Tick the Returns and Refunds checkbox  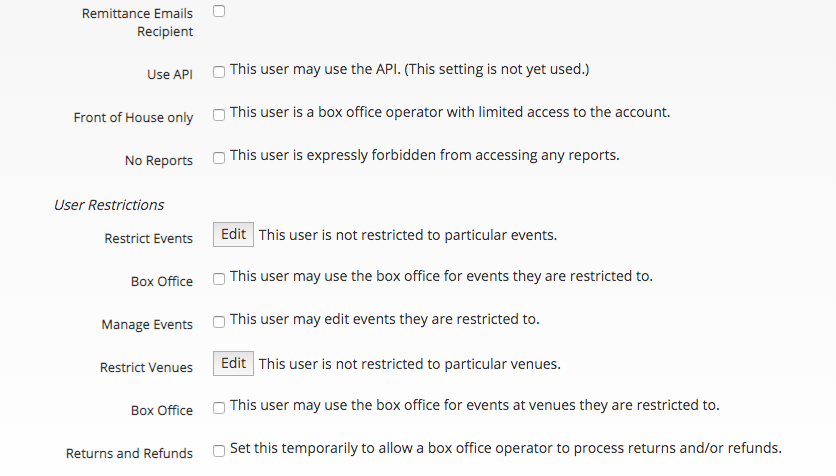coord(219,451)
